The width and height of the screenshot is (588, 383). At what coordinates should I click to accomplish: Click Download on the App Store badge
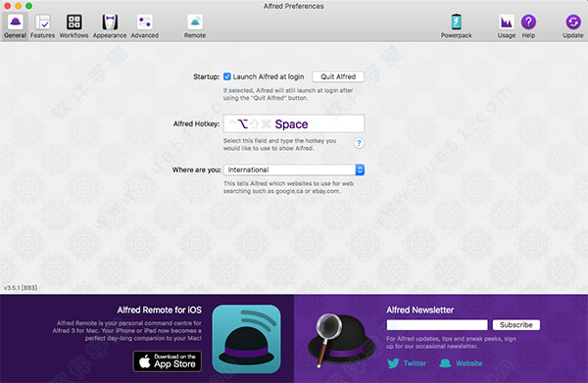pyautogui.click(x=168, y=361)
